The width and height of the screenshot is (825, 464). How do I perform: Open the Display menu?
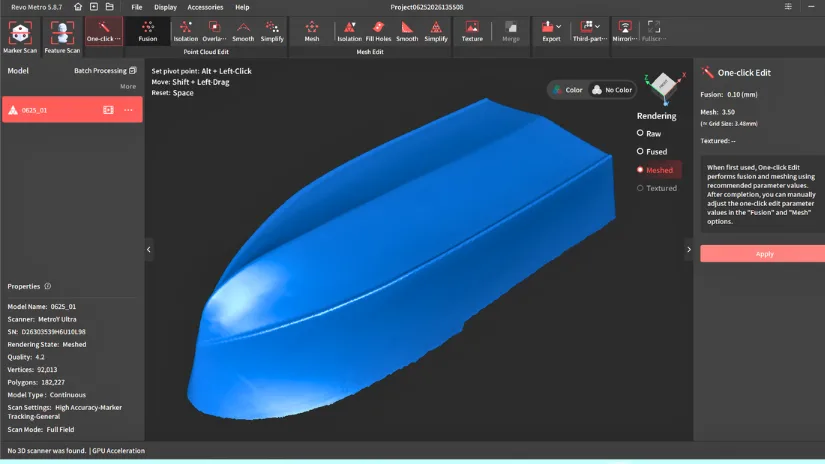[165, 7]
